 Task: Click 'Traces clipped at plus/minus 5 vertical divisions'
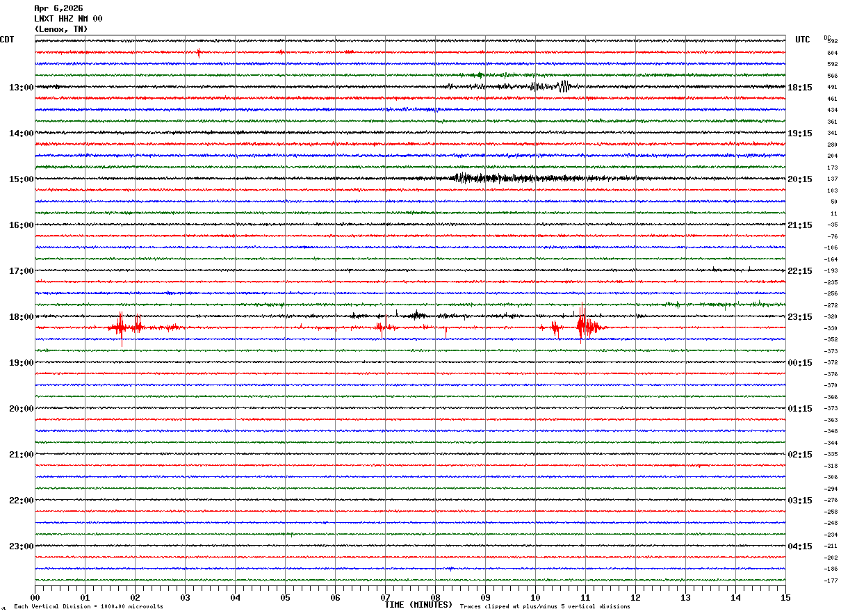[545, 607]
